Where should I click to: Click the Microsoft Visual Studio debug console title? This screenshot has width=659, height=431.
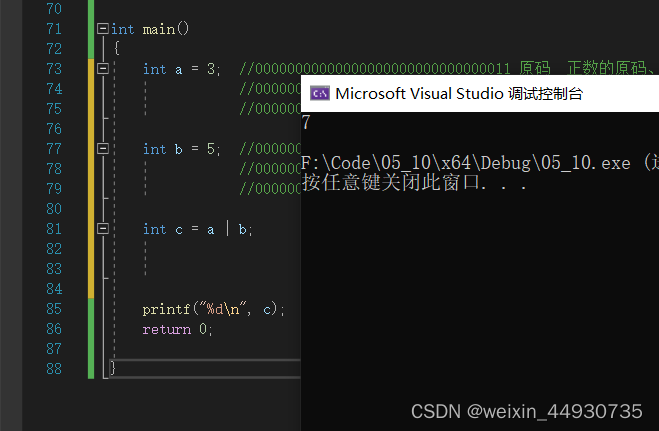[x=459, y=94]
